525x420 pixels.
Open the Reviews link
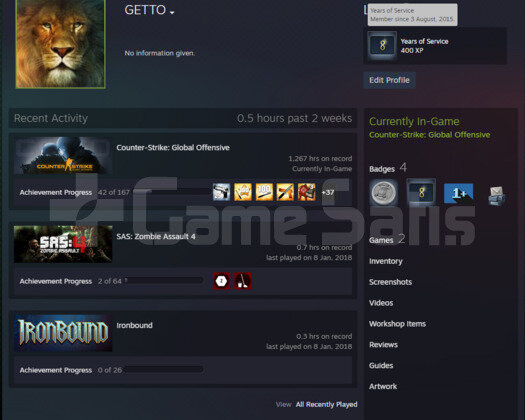coord(383,345)
